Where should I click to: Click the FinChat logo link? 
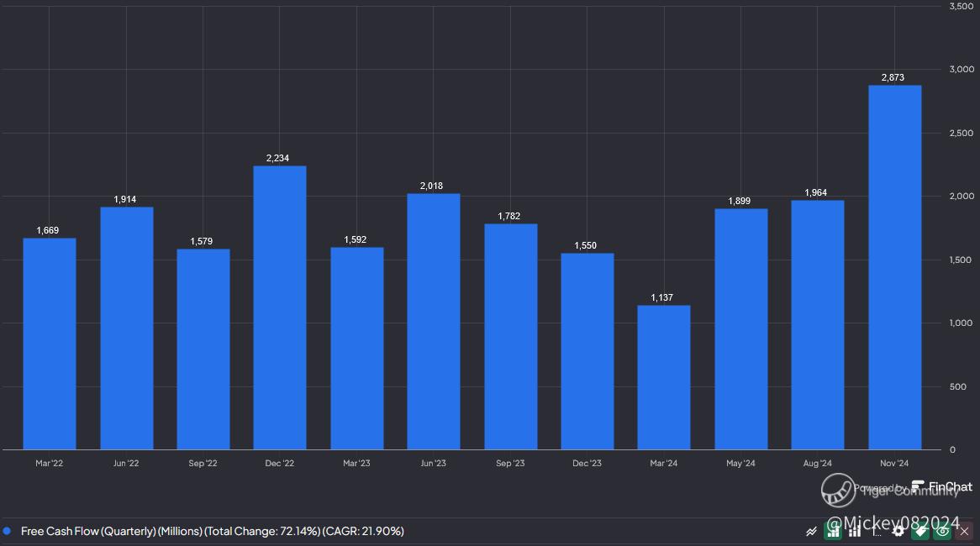[x=942, y=486]
